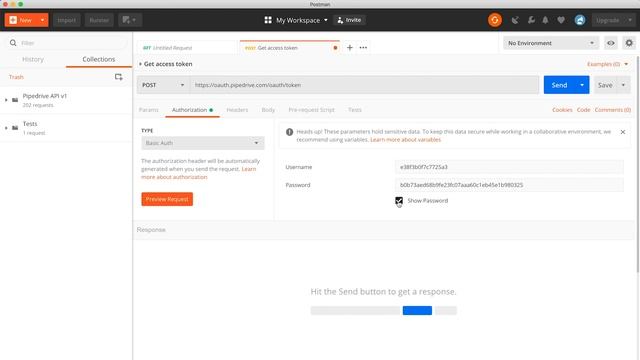Image resolution: width=640 pixels, height=360 pixels.
Task: Open the My Workspace switcher
Action: (x=296, y=20)
